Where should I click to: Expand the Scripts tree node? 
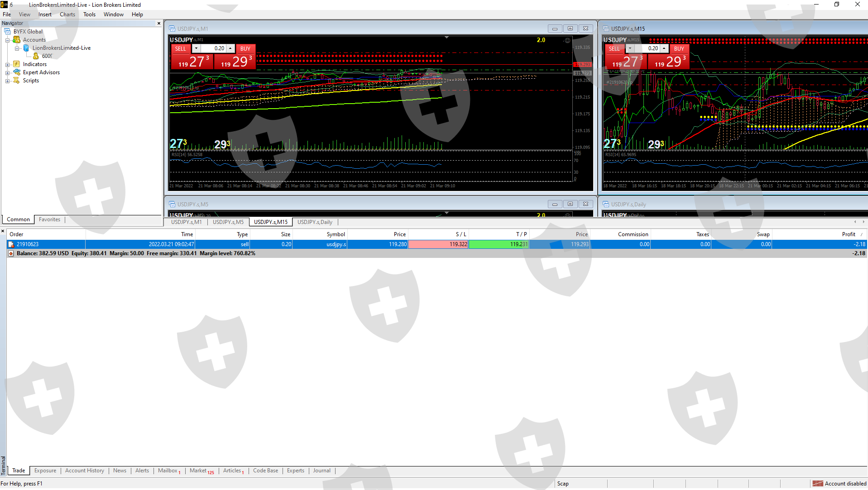(7, 81)
